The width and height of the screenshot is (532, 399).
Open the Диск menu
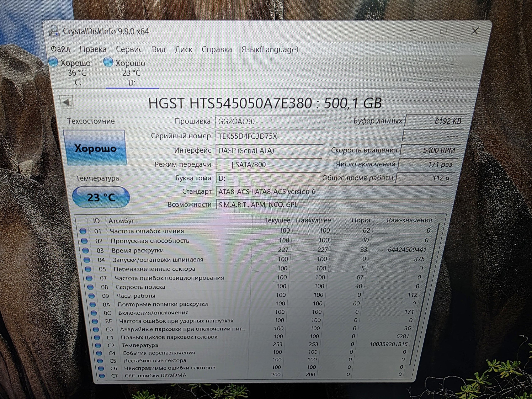tap(183, 49)
